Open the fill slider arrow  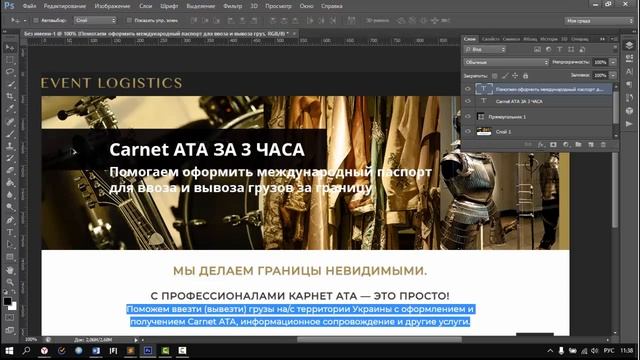point(613,76)
